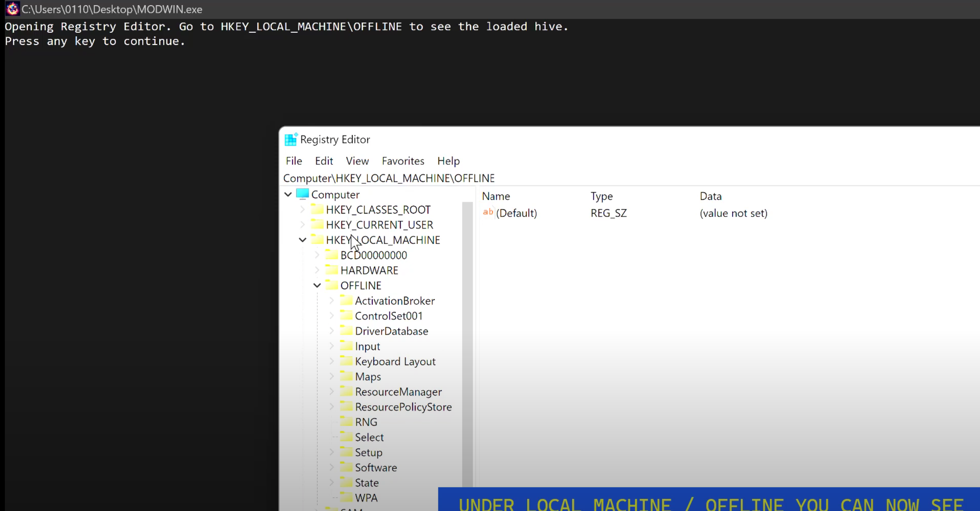Select the Default value in right pane
The width and height of the screenshot is (980, 511).
pos(516,213)
